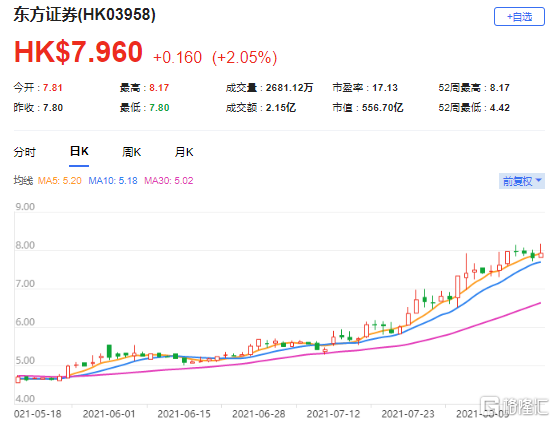Click the 2021-07-23 date axis label

click(x=408, y=414)
